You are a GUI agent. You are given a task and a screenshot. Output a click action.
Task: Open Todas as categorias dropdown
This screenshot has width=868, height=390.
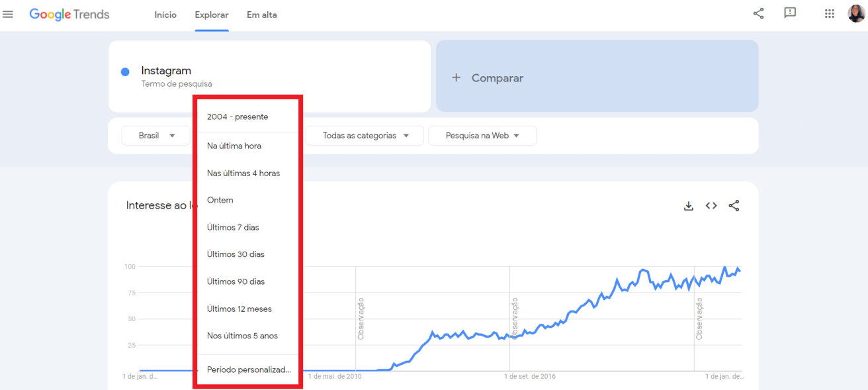tap(365, 136)
